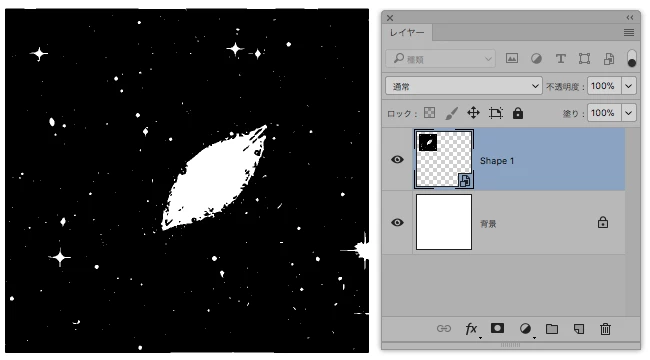Viewport: 650px width, 360px height.
Task: Filter layers by smart objects
Action: (x=609, y=58)
